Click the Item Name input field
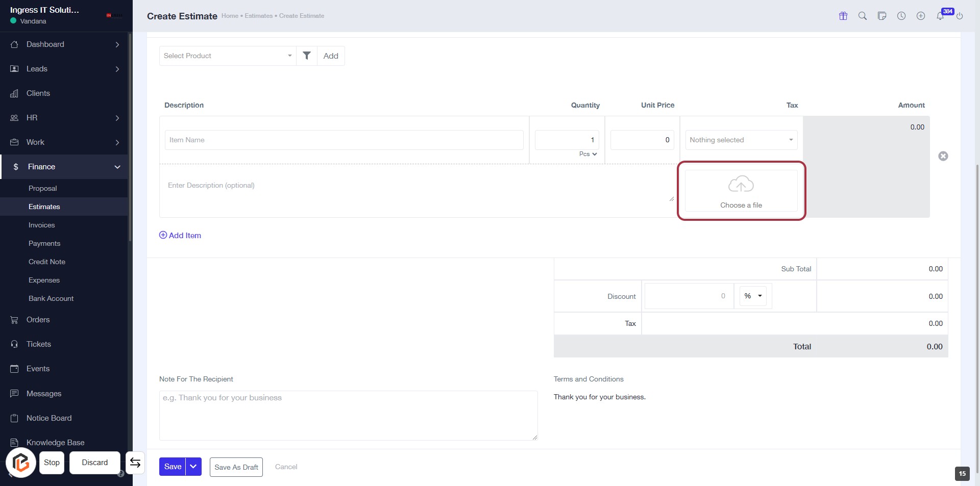The width and height of the screenshot is (980, 486). [x=344, y=140]
